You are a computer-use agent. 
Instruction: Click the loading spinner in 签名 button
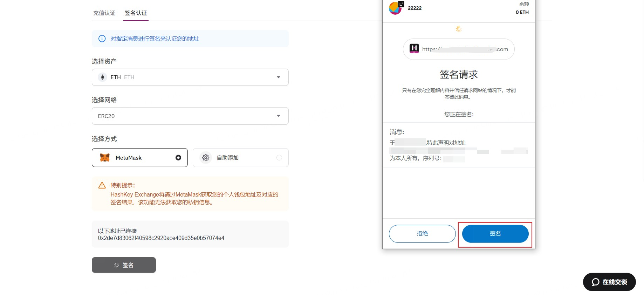[117, 265]
